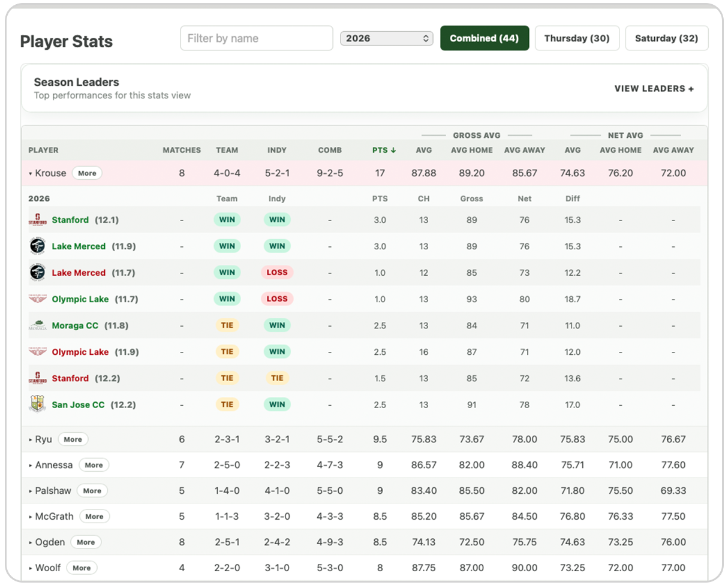Expand the Ogden player row
Screen dimensions: 728x585
click(31, 542)
